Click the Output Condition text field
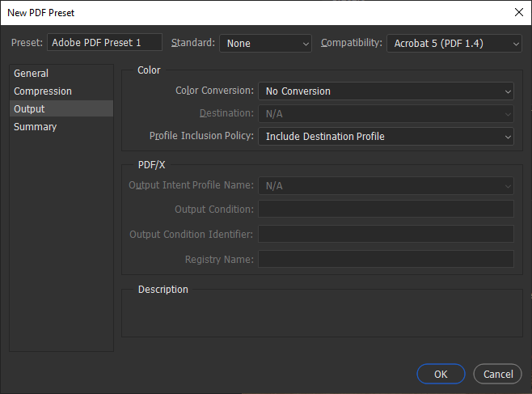This screenshot has height=394, width=532. point(386,210)
